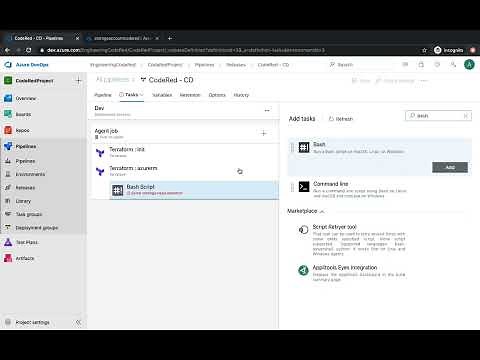Select the Dev stage header

(183, 111)
